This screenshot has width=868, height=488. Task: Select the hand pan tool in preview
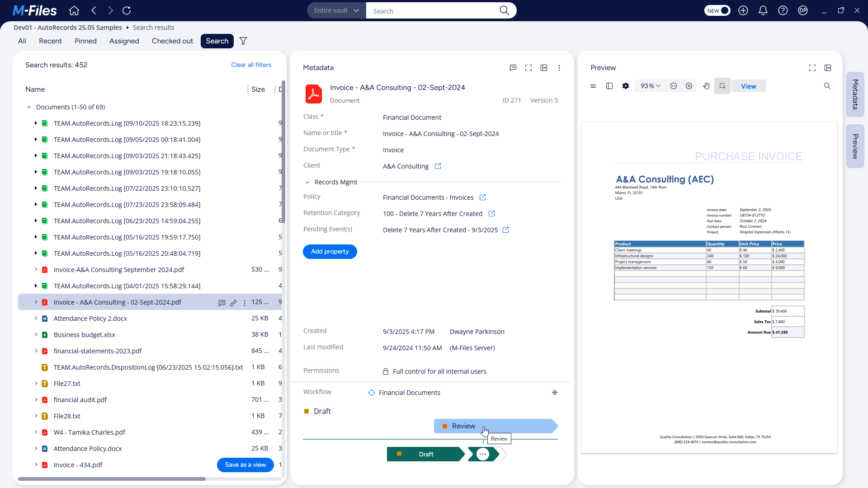tap(706, 86)
